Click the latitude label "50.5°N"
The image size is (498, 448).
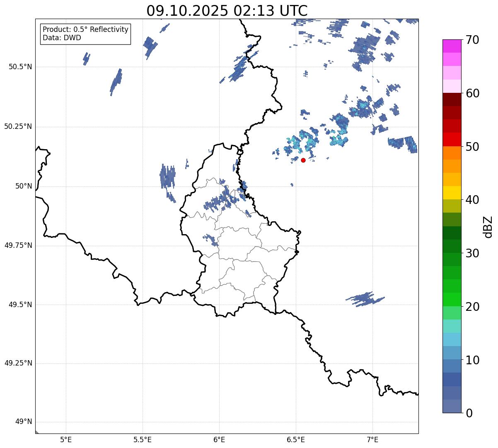click(x=20, y=67)
